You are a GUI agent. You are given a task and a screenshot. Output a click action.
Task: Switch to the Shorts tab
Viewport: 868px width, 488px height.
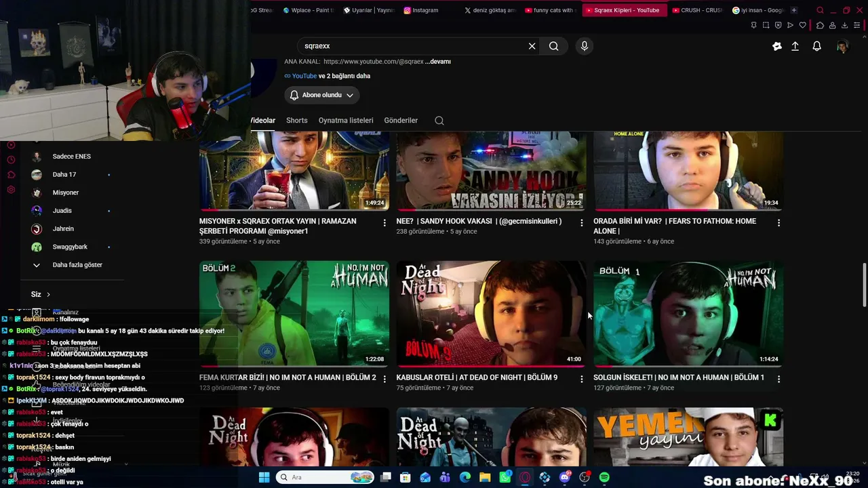pos(297,121)
